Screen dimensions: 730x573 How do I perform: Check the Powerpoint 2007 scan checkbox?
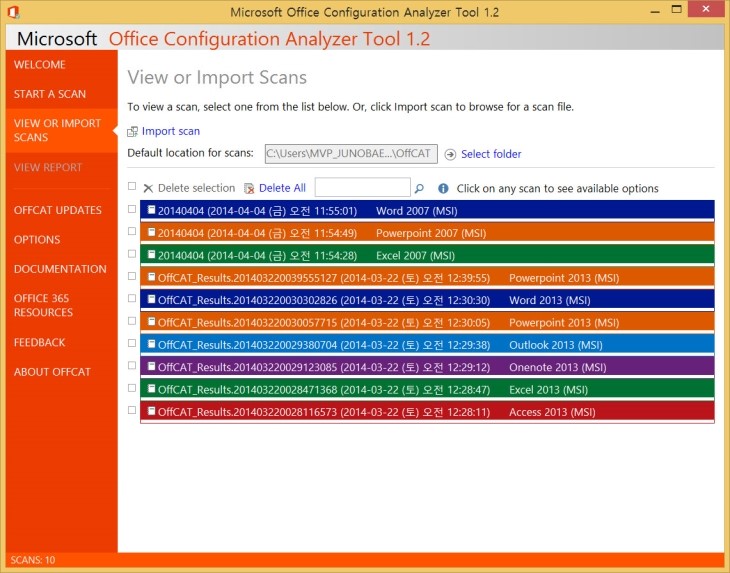point(132,231)
